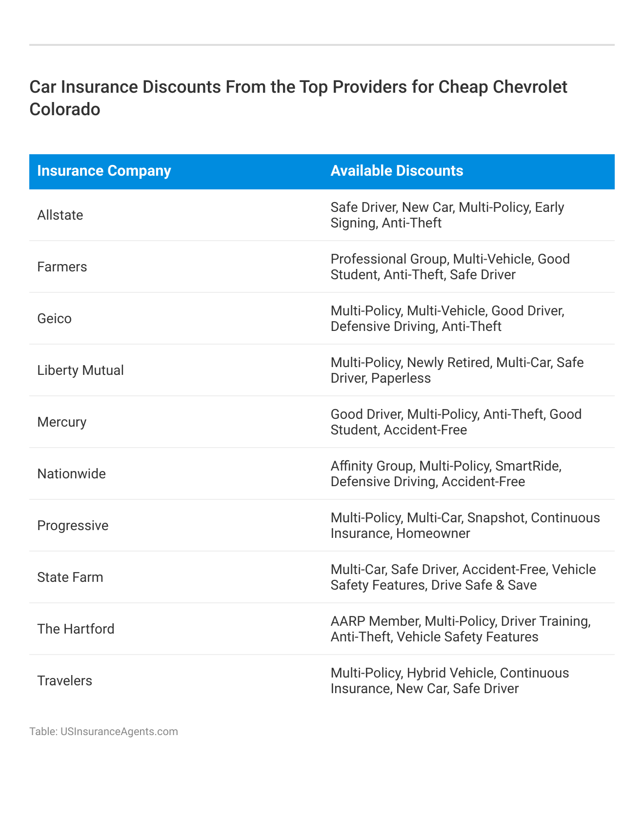The height and width of the screenshot is (821, 644).
Task: Click The Hartford company name
Action: pos(76,629)
